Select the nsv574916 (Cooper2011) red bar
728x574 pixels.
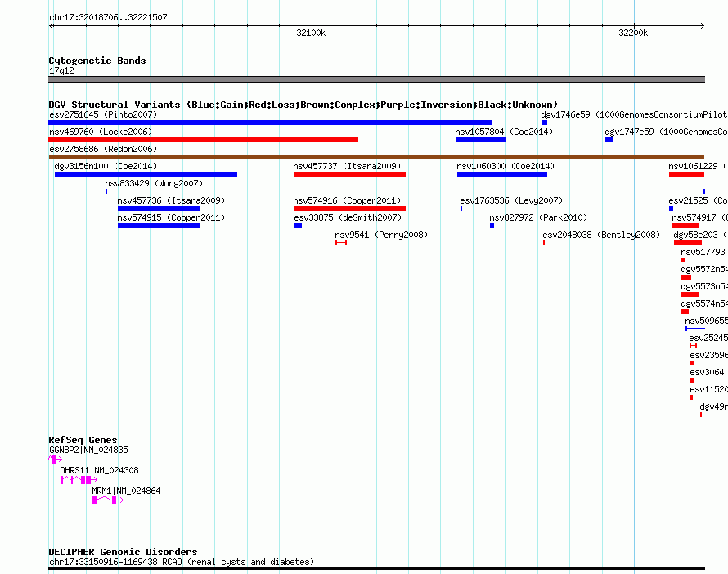pyautogui.click(x=349, y=209)
